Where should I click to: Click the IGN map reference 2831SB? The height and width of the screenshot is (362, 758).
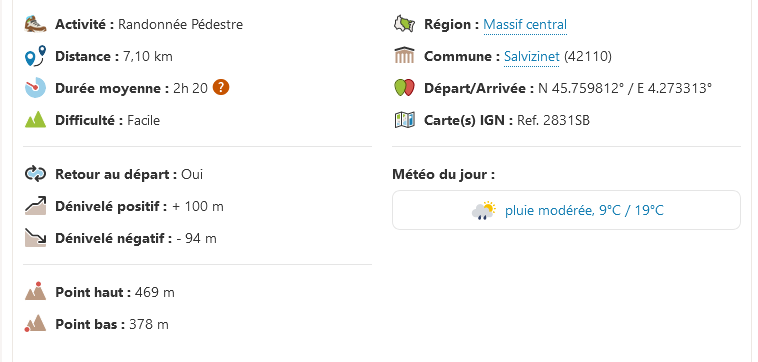pos(554,120)
